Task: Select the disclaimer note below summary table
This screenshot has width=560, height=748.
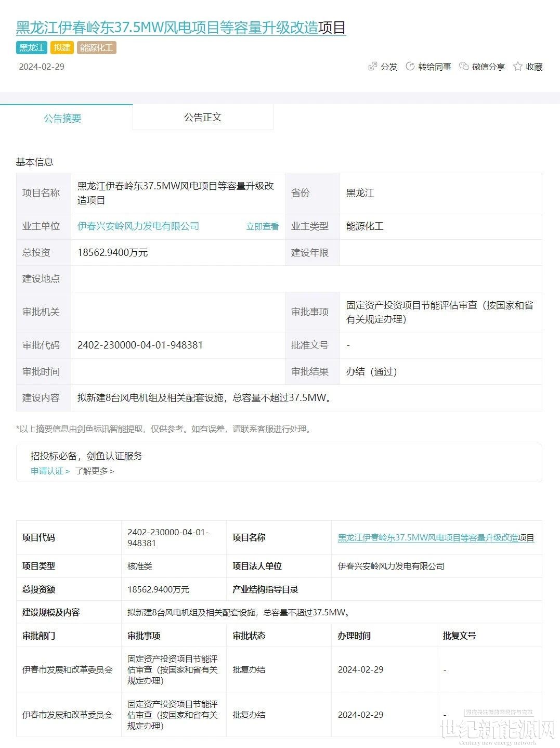Action: pyautogui.click(x=164, y=429)
